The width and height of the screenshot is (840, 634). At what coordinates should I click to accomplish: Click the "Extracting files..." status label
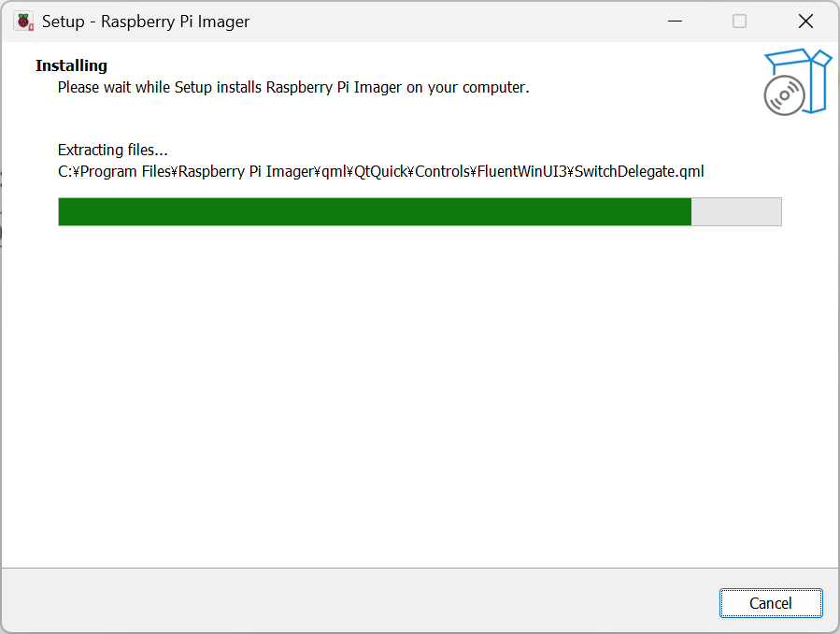pos(112,150)
